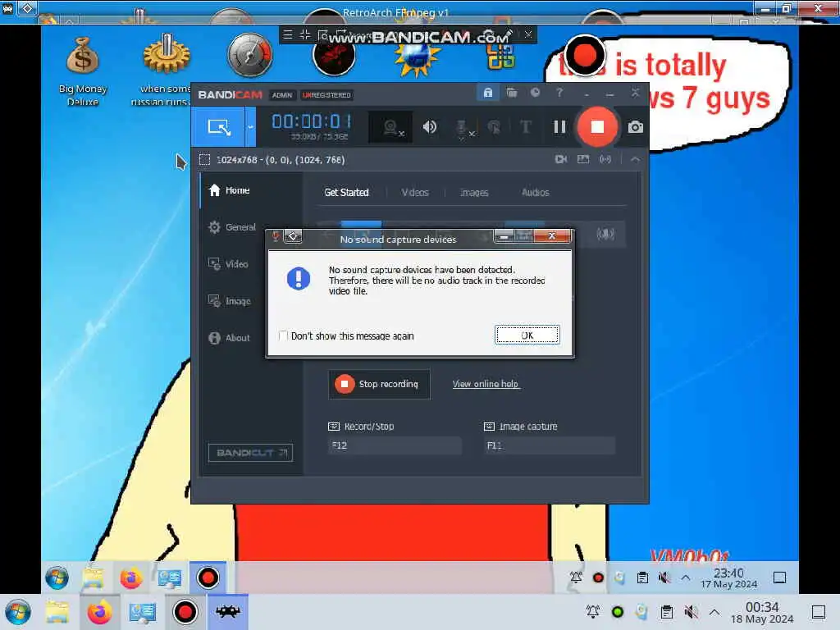Click the Bandicam screen recording mode icon
This screenshot has width=840, height=630.
[x=219, y=127]
